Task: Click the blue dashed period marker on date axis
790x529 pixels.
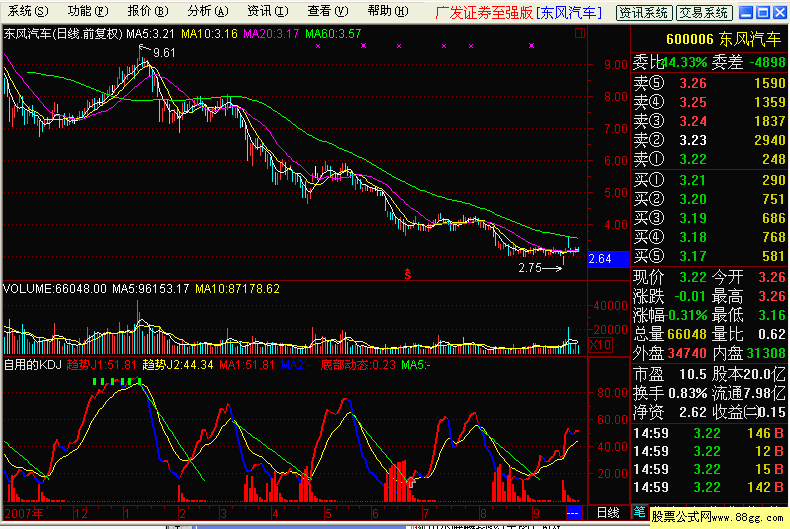Action: [x=573, y=513]
